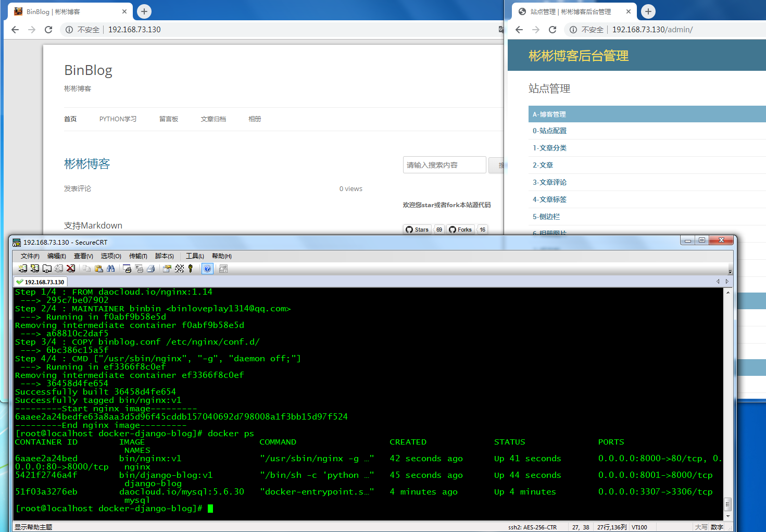Click the Public Key assistant key icon
766x532 pixels.
pyautogui.click(x=191, y=269)
